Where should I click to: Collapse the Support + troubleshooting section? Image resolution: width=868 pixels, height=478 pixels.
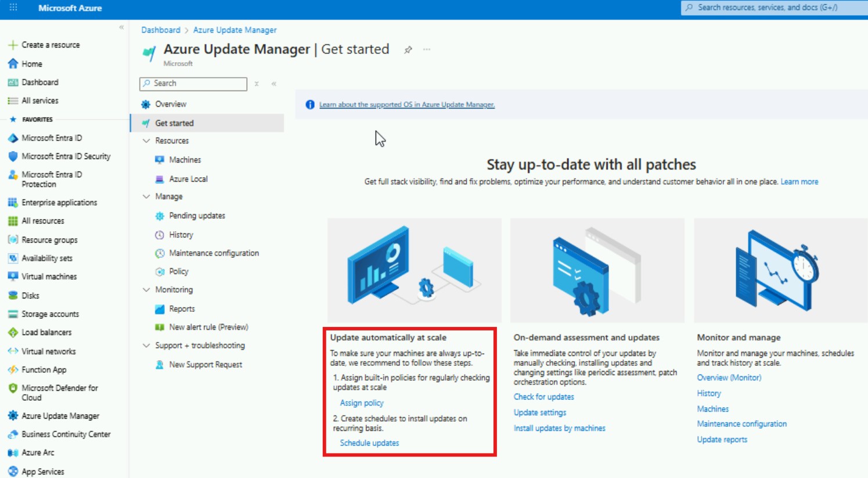coord(146,345)
